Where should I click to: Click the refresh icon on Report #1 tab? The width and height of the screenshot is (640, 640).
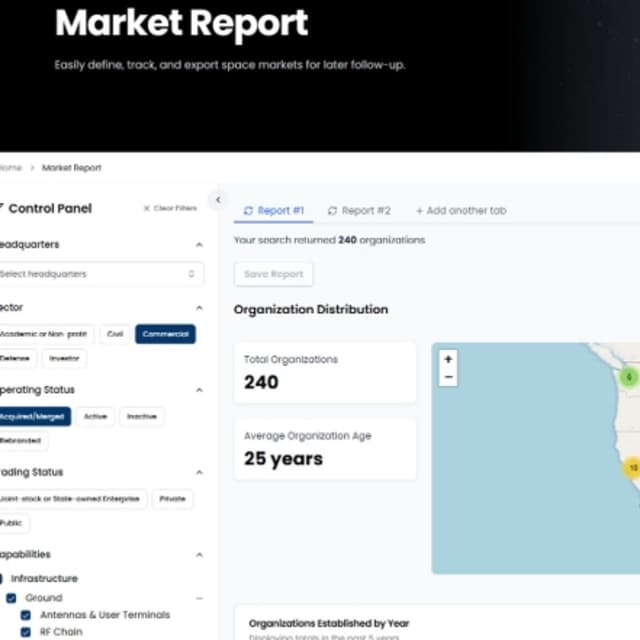248,211
